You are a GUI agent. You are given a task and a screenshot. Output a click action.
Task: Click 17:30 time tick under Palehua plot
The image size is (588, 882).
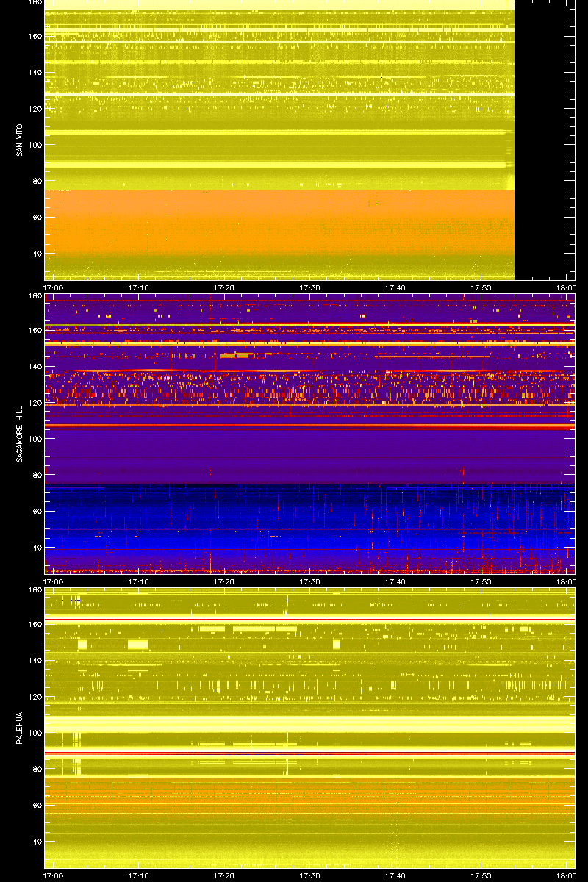click(x=310, y=875)
